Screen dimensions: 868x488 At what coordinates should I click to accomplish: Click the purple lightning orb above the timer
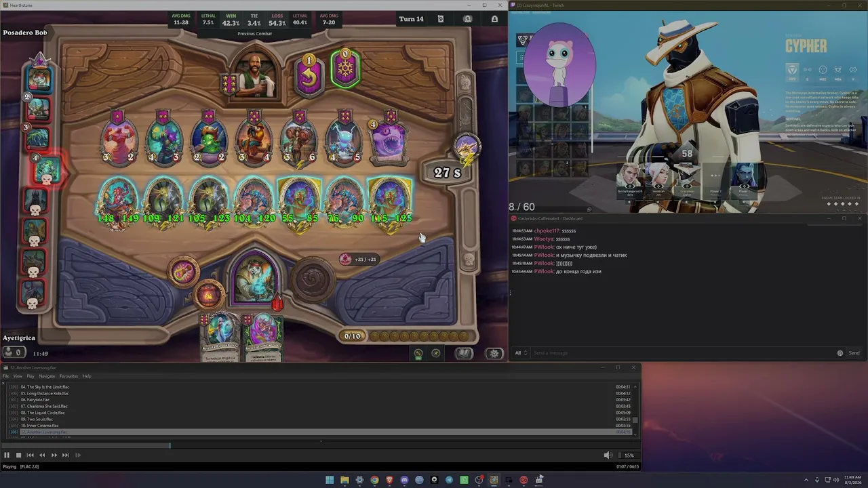(x=467, y=148)
